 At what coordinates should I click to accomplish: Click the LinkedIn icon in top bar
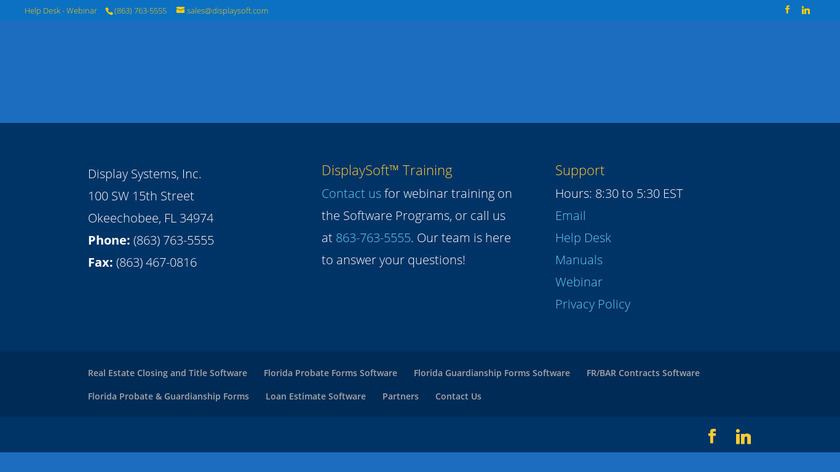click(806, 10)
